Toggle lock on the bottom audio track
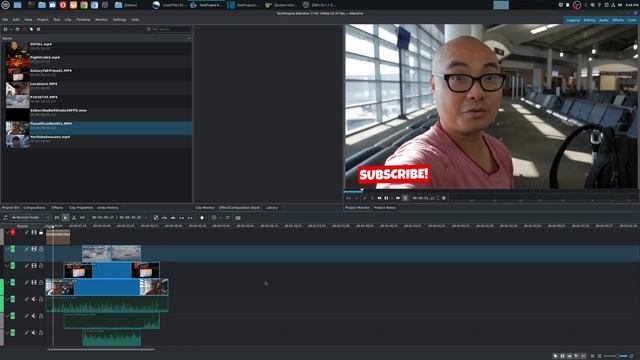The height and width of the screenshot is (360, 640). 41,333
